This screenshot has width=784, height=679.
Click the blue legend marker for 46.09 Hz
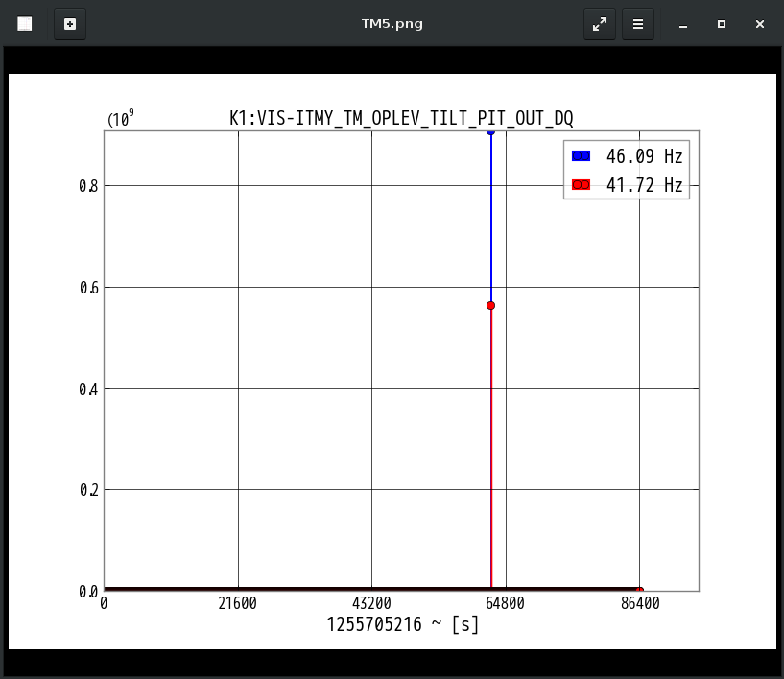[581, 156]
